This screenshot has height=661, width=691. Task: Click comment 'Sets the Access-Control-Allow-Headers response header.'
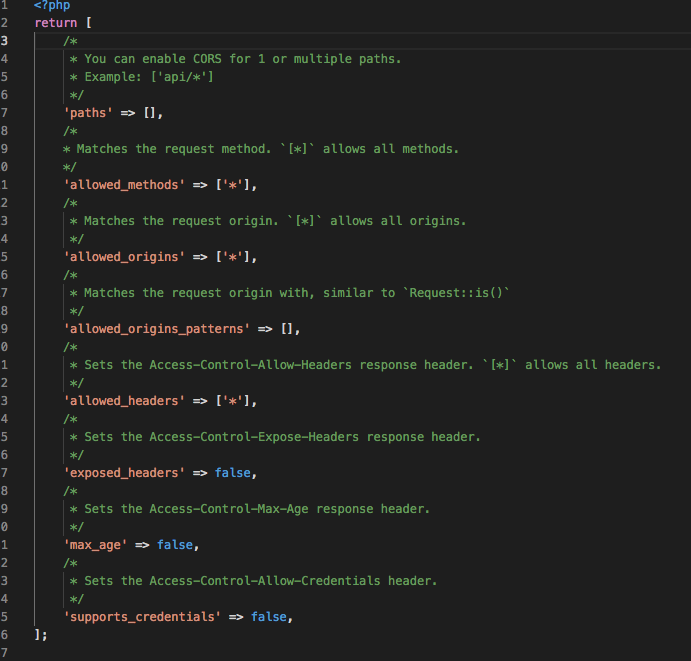click(x=279, y=365)
